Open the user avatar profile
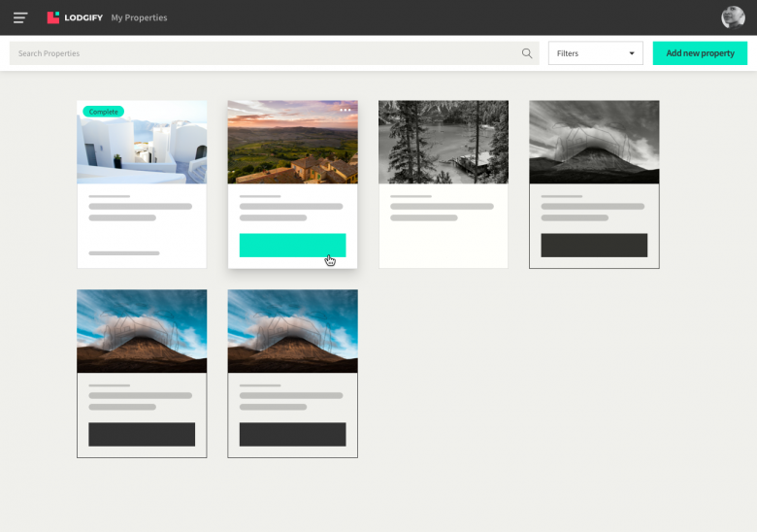The image size is (757, 532). coord(733,17)
